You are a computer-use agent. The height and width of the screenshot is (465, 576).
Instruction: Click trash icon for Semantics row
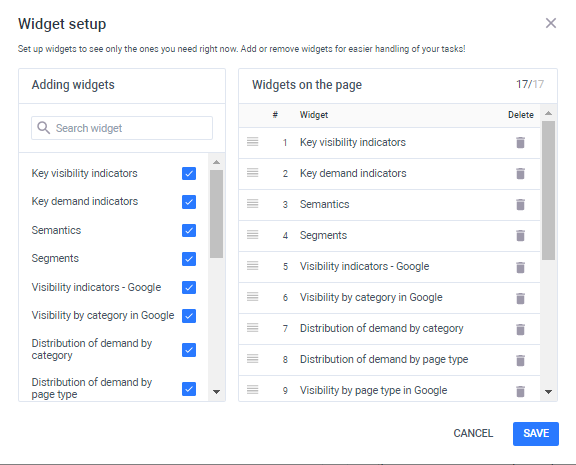pos(520,205)
